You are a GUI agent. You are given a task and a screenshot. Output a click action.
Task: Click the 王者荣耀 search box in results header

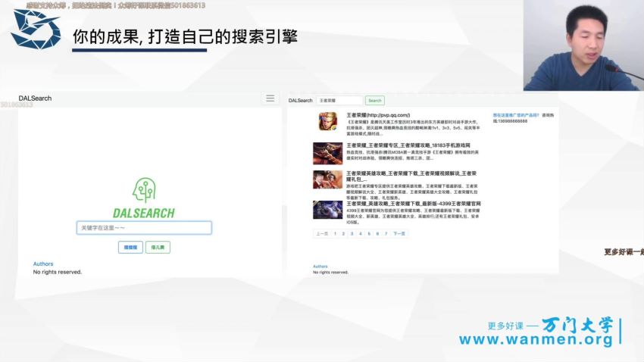point(339,100)
